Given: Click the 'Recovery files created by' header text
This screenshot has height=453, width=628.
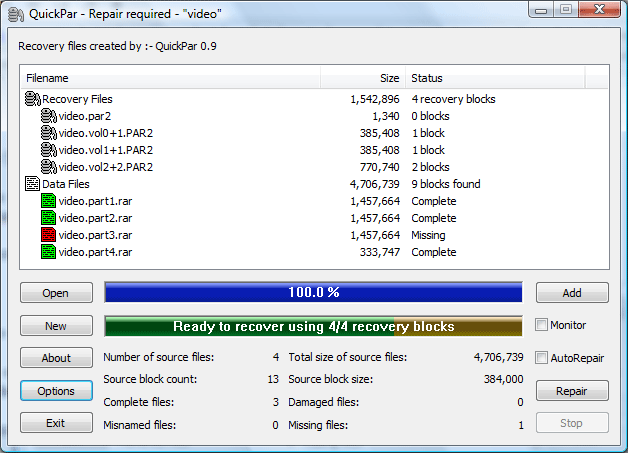Looking at the screenshot, I should pos(117,46).
